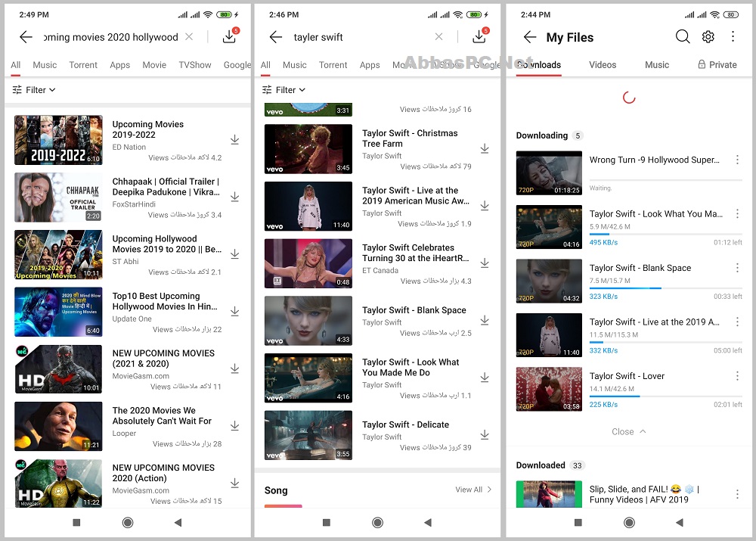
Task: Download NEW UPCOMING MOVIES (2021 & 2020)
Action: coord(235,368)
